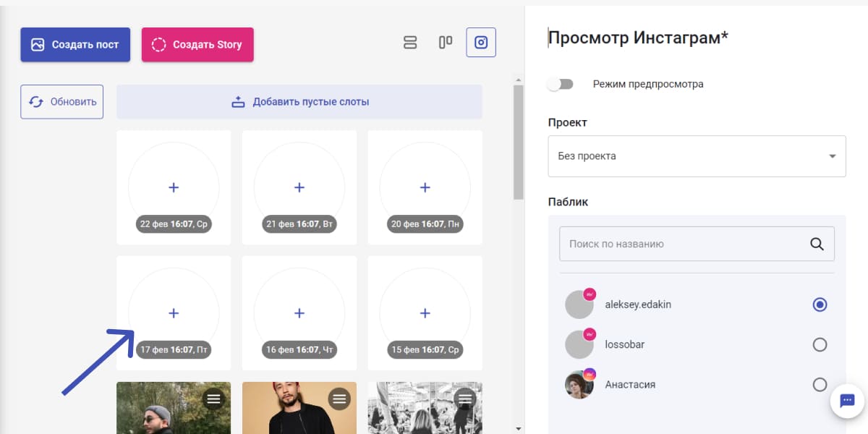Enable the Режим предпросмотра toggle
Image resolution: width=868 pixels, height=434 pixels.
(560, 84)
